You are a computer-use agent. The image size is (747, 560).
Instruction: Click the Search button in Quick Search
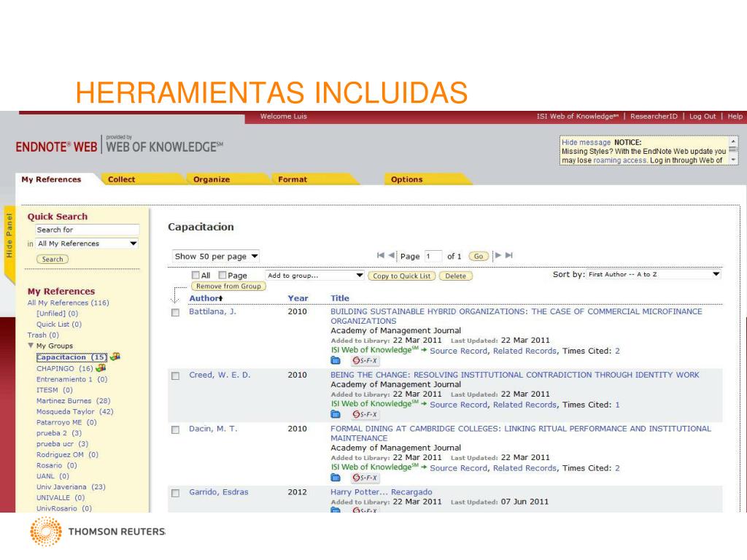click(53, 259)
